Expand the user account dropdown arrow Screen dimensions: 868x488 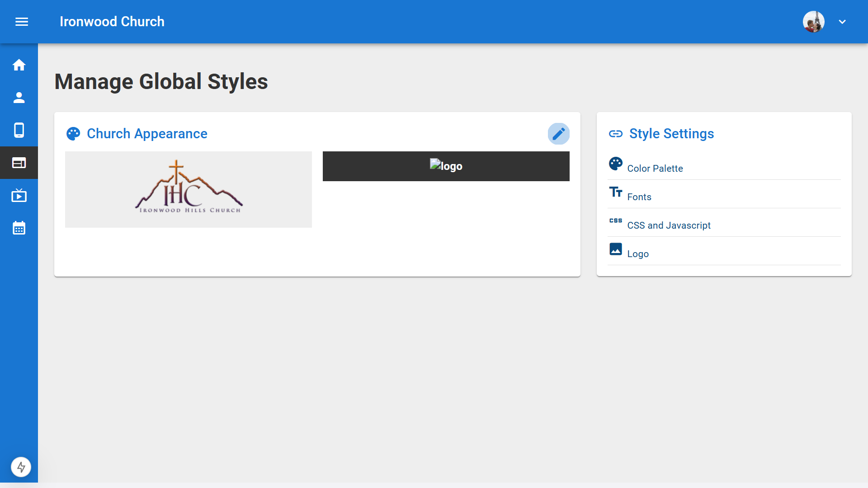coord(842,22)
